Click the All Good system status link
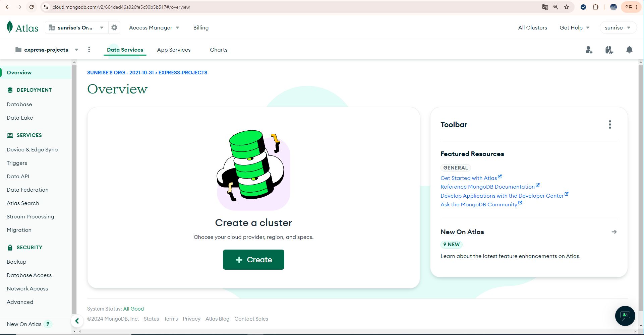Screen dimensions: 644x335 [133, 309]
